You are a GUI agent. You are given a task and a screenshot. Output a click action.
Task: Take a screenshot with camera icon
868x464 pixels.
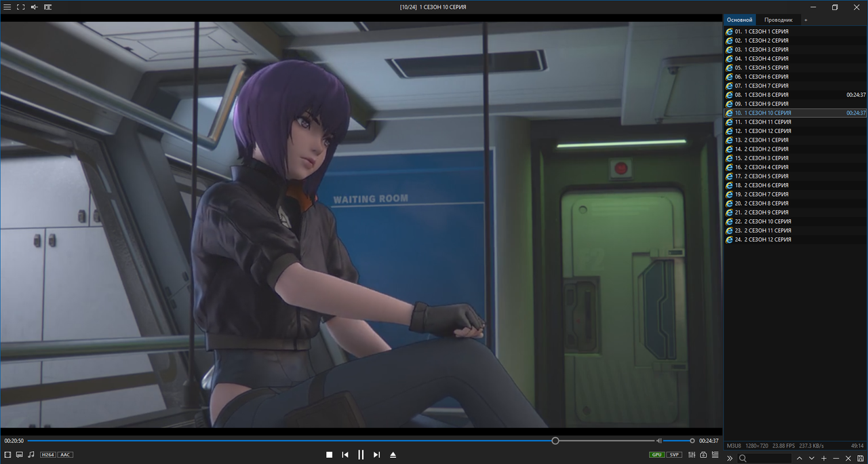pos(703,455)
